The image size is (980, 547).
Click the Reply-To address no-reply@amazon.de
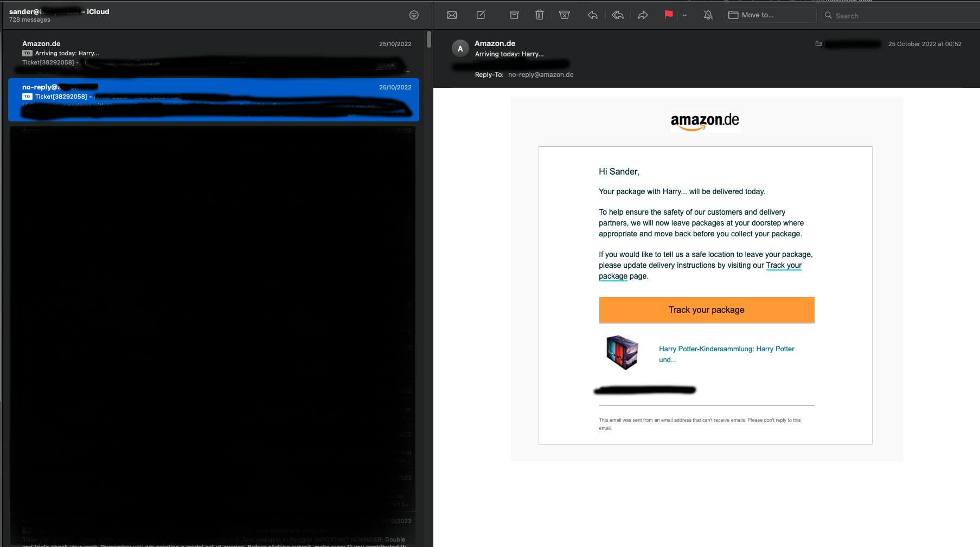tap(541, 75)
